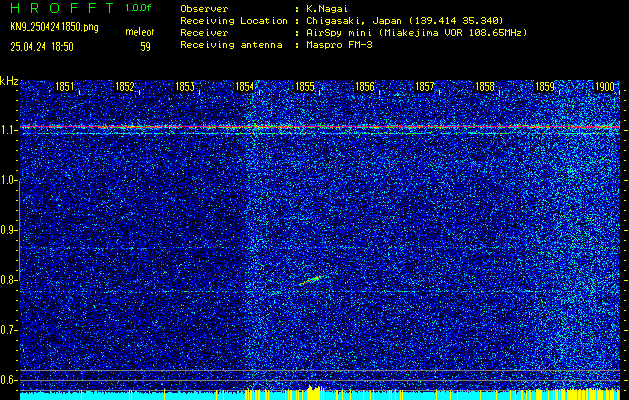Click the 0.7 kHz axis label
629x400 pixels.
tap(7, 330)
